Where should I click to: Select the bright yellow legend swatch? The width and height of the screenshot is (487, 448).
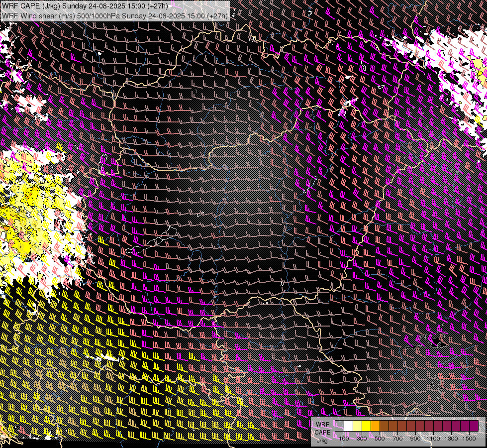coord(366,426)
